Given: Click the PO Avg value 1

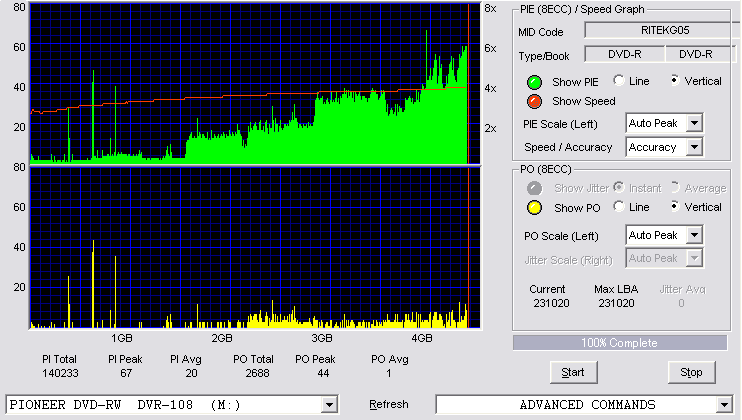Looking at the screenshot, I should point(389,374).
